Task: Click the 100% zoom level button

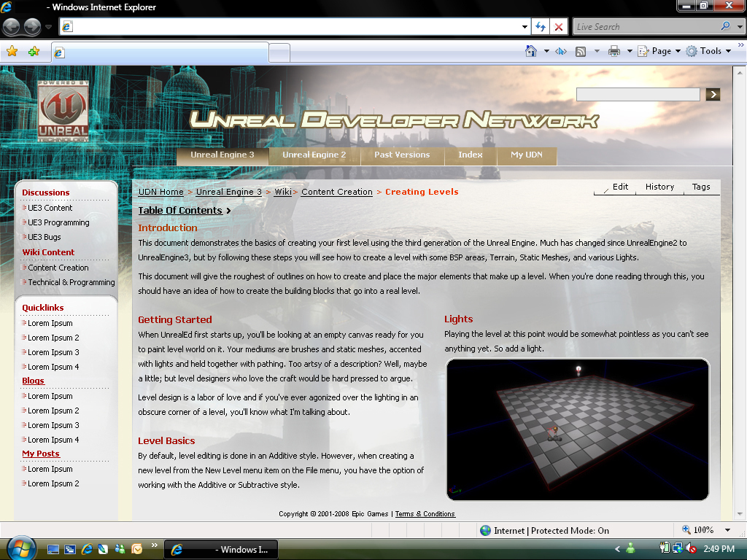Action: [x=698, y=530]
